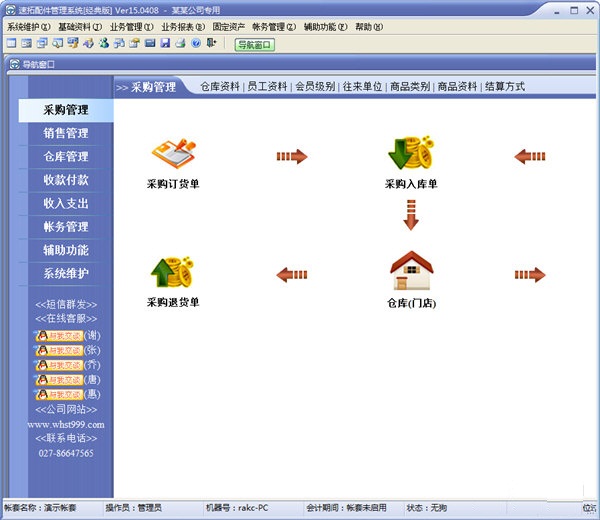Click the QQ chat icon for (谢)
This screenshot has height=520, width=600.
pos(59,336)
